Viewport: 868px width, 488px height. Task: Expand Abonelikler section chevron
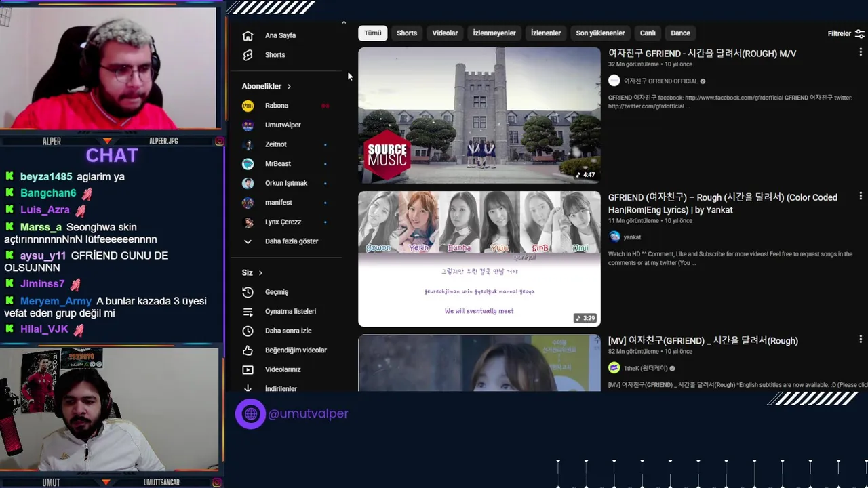pos(289,87)
